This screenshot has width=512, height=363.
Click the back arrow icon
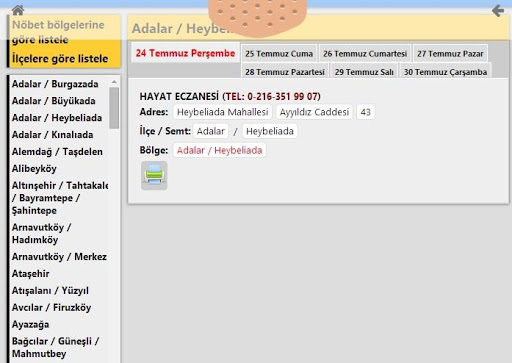[x=498, y=11]
